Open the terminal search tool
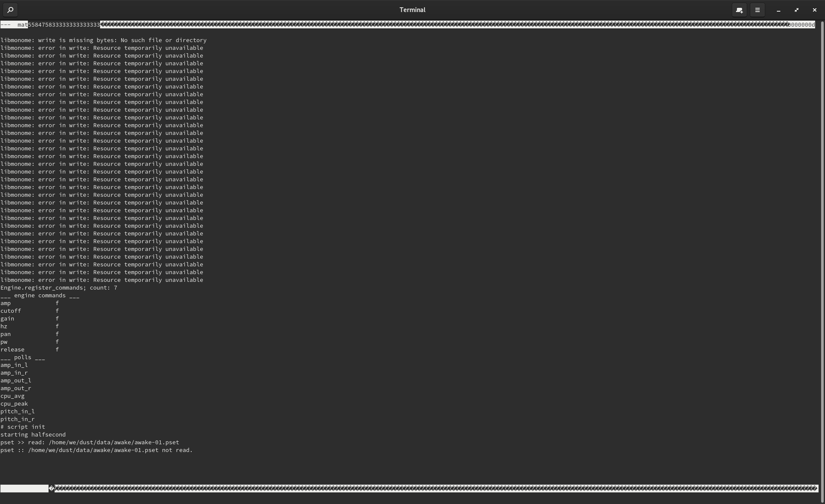Viewport: 825px width, 504px height. 10,9
